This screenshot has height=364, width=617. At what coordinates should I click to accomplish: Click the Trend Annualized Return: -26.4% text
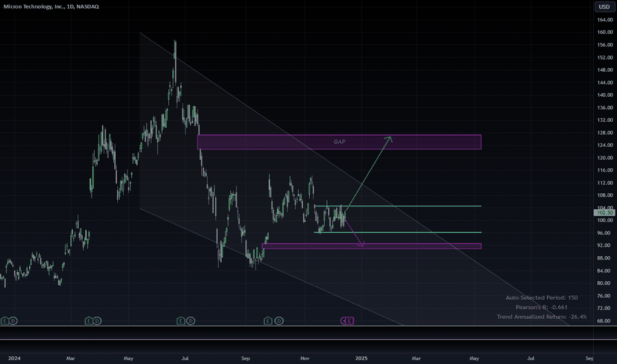542,316
